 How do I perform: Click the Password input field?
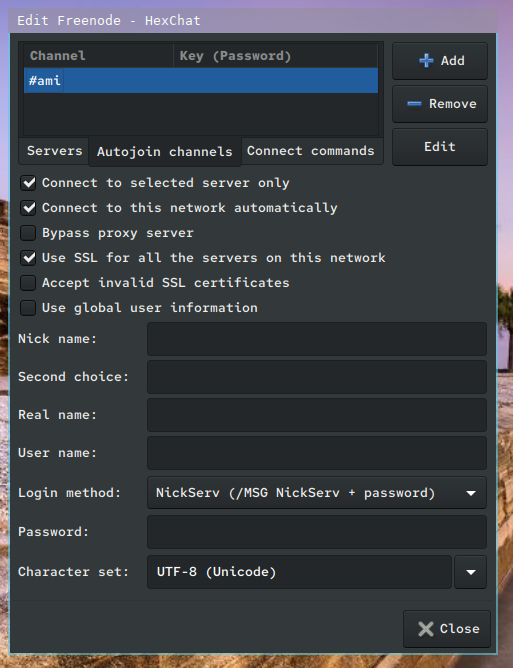[x=317, y=532]
